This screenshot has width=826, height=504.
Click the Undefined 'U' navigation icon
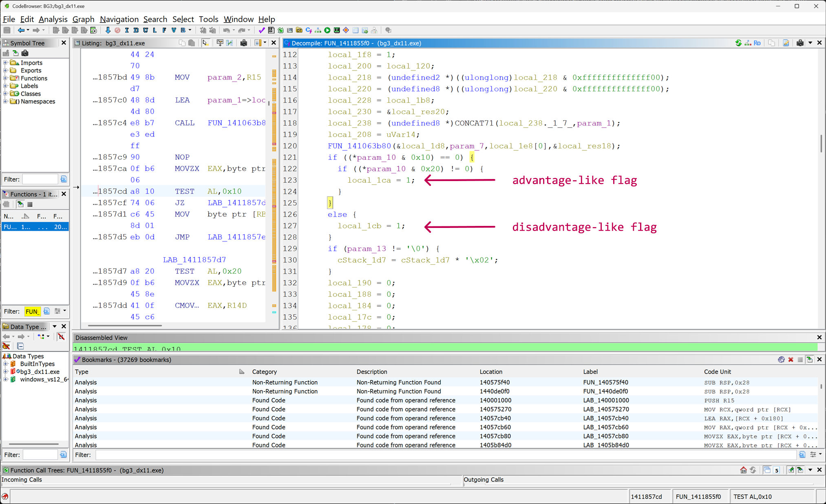tap(146, 30)
